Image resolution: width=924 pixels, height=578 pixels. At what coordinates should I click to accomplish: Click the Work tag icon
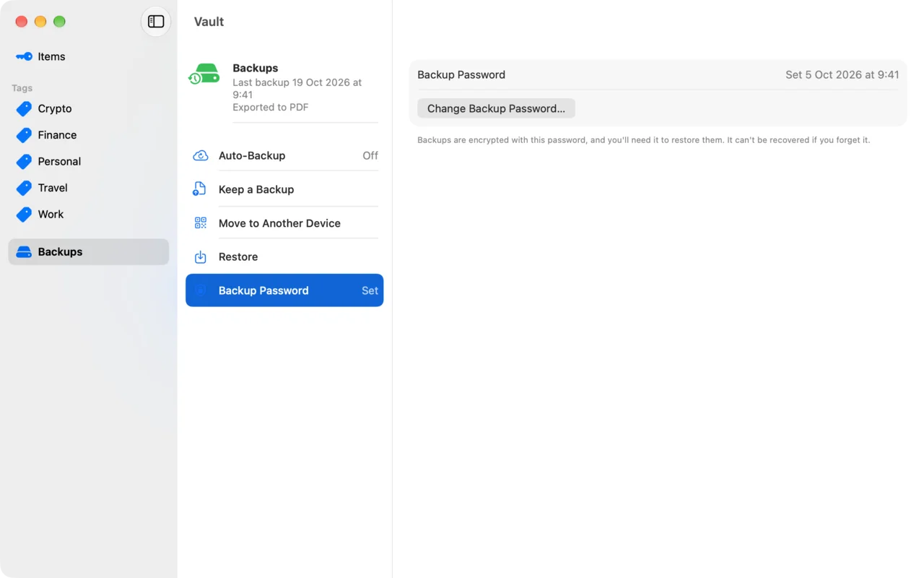pyautogui.click(x=24, y=214)
